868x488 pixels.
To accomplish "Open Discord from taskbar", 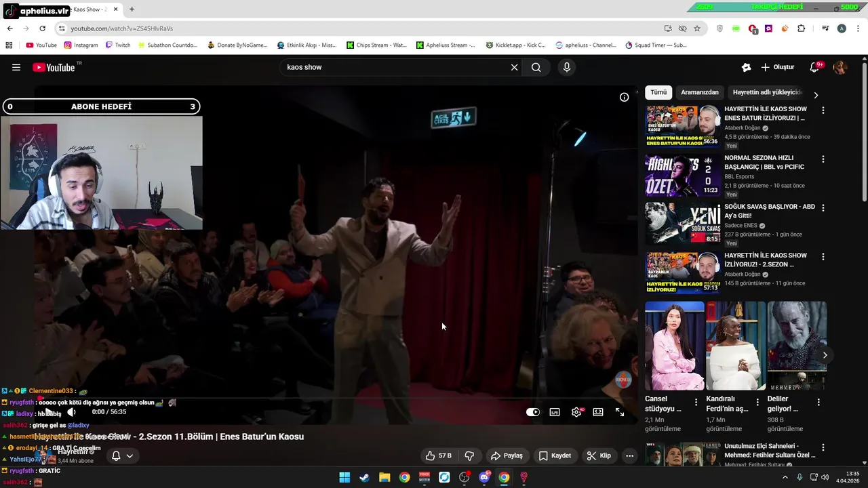I will coord(484,477).
